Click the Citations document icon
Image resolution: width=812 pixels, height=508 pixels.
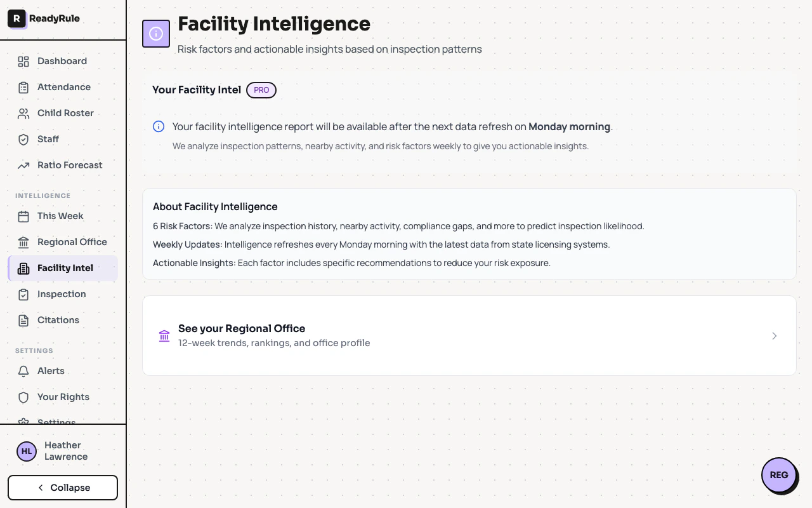(x=23, y=320)
